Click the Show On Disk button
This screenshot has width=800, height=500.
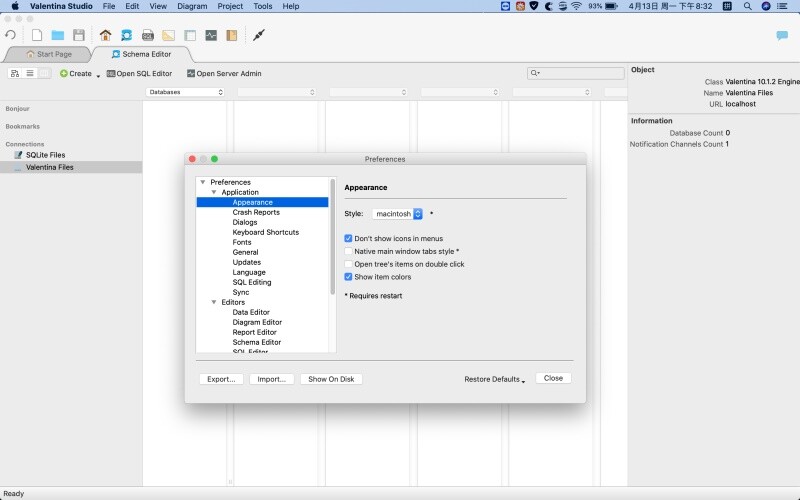point(331,379)
